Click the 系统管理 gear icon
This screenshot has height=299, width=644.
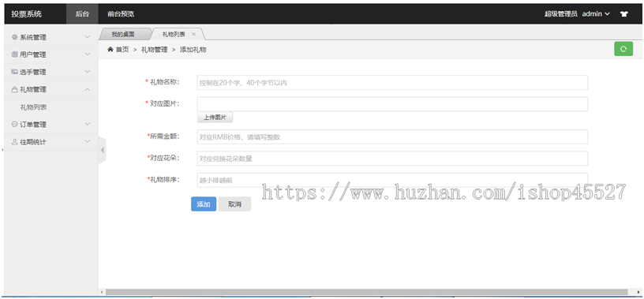[x=15, y=37]
